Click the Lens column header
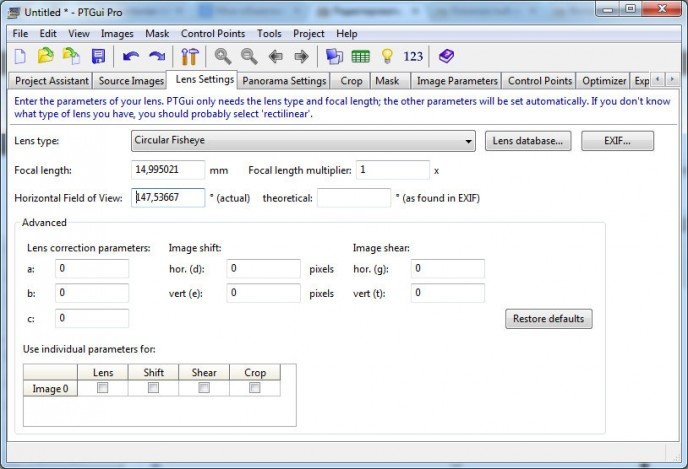The height and width of the screenshot is (469, 688). pos(103,372)
